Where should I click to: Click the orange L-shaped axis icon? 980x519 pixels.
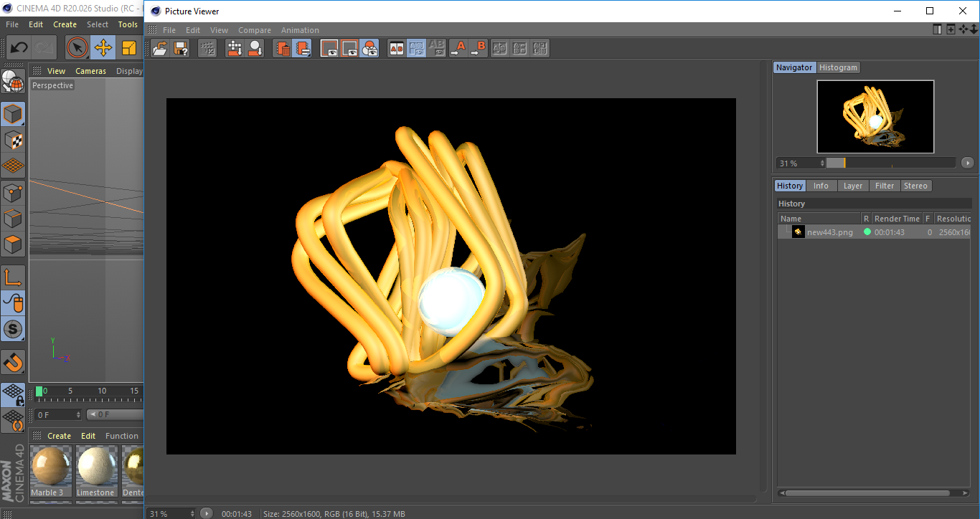pyautogui.click(x=13, y=277)
